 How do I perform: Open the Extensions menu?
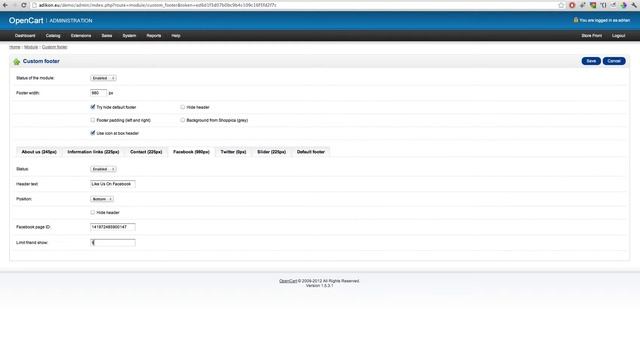point(81,36)
